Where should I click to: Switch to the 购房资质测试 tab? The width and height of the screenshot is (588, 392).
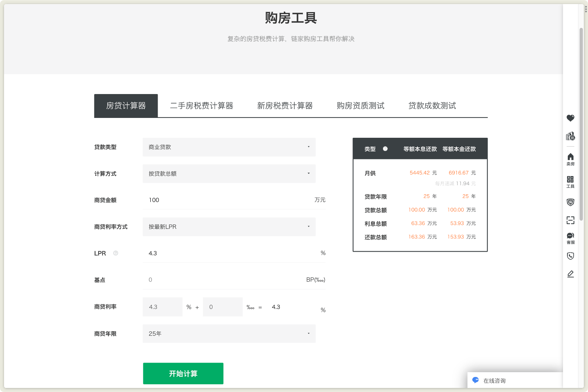tap(360, 105)
